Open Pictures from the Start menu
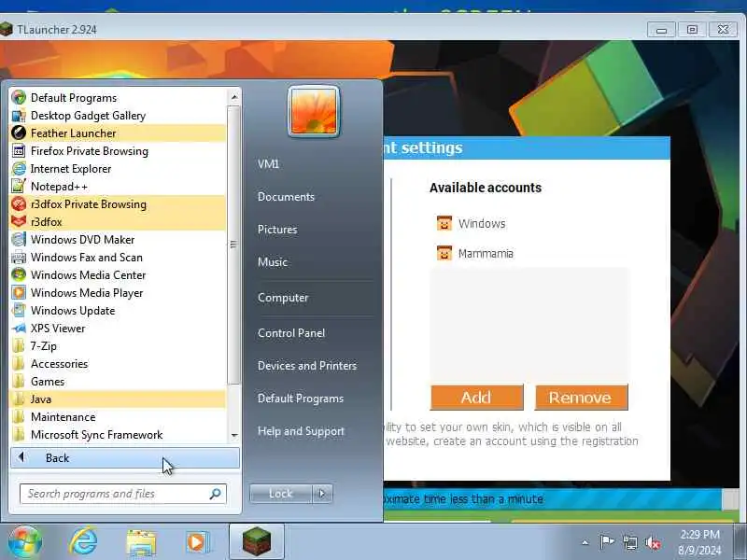Image resolution: width=747 pixels, height=560 pixels. tap(277, 229)
